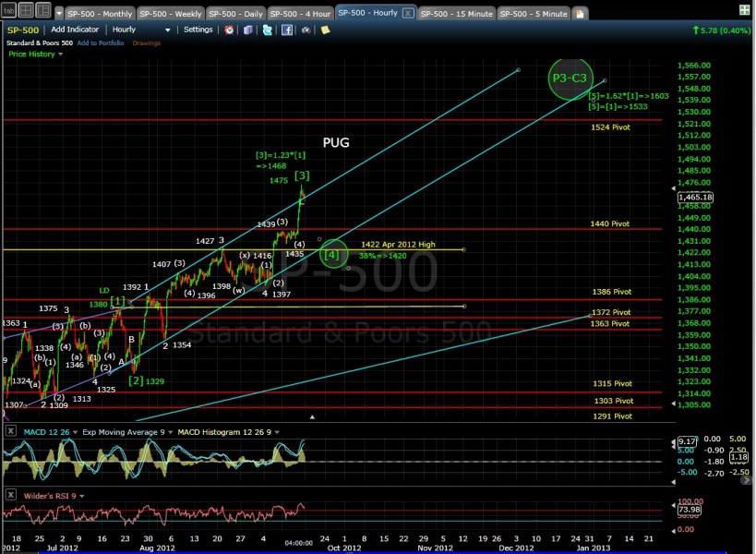Open the Hourly timeframe dropdown

(141, 30)
